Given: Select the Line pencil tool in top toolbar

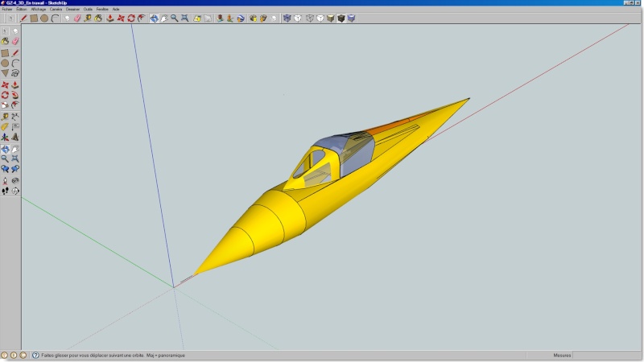Looking at the screenshot, I should point(23,18).
